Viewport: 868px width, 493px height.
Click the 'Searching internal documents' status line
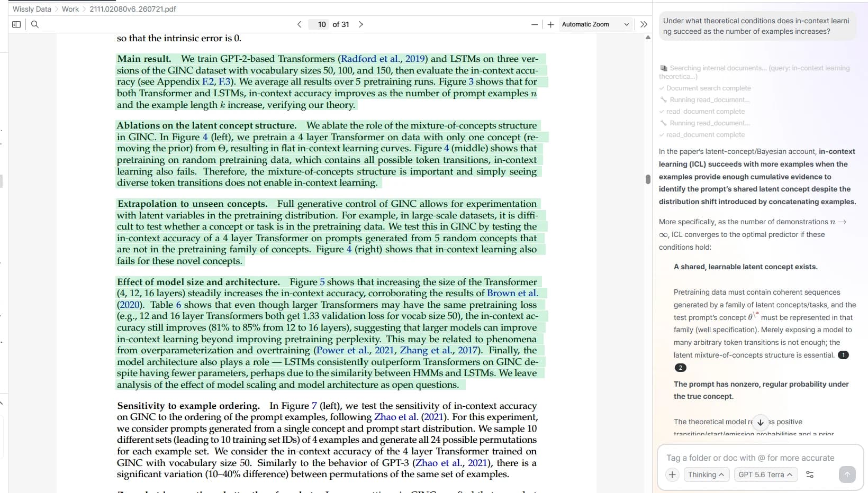tap(754, 72)
